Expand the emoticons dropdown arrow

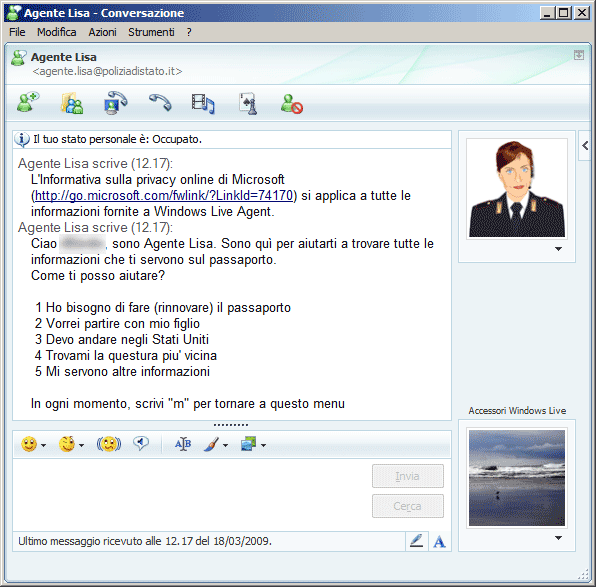[x=43, y=445]
